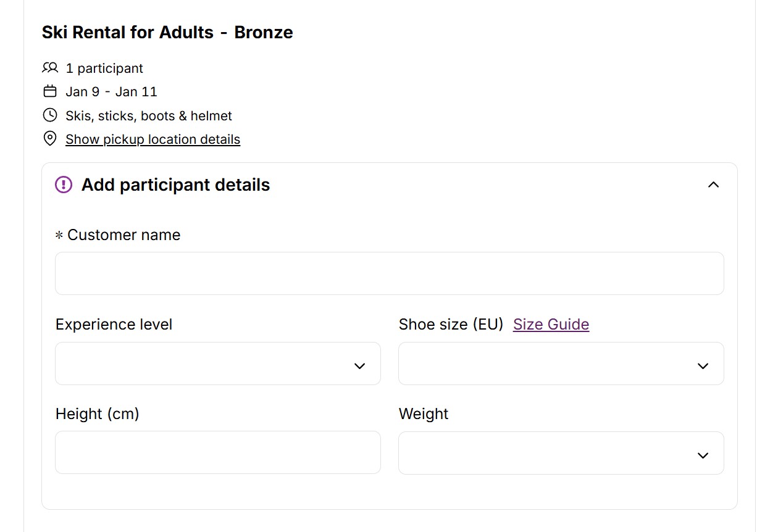Click the Customer name field label
The height and width of the screenshot is (532, 778).
[123, 235]
